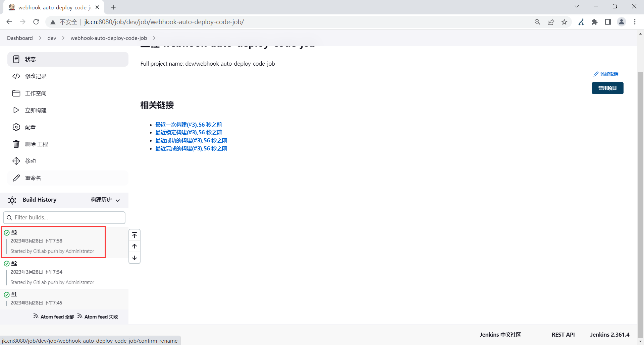Click the Build History sun icon
The image size is (644, 345).
(12, 200)
